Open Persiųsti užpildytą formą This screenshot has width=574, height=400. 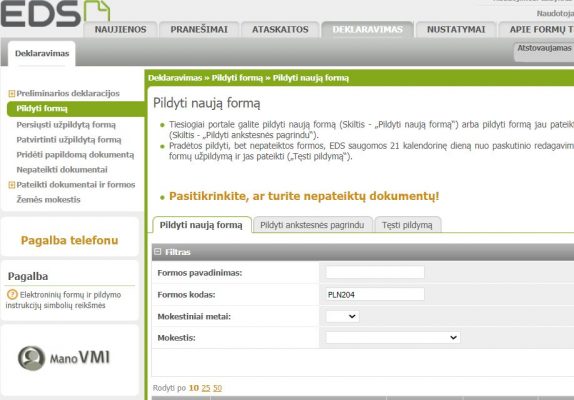click(x=66, y=125)
